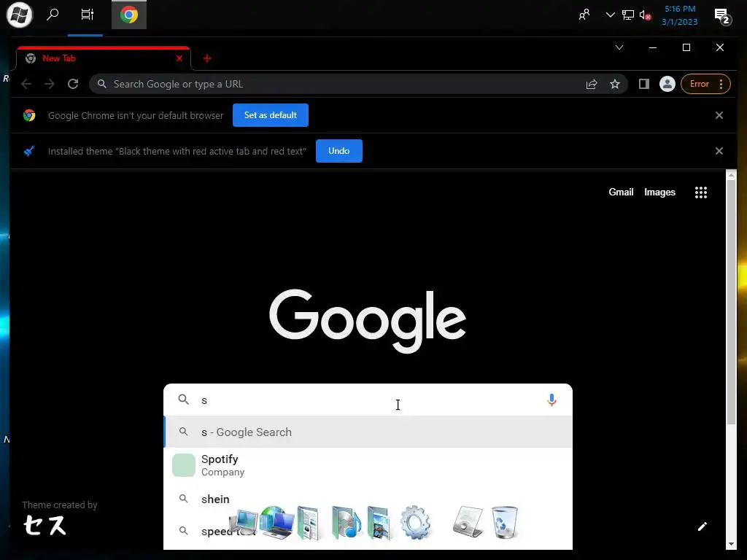Click the Google search box text field
747x560 pixels.
point(368,400)
